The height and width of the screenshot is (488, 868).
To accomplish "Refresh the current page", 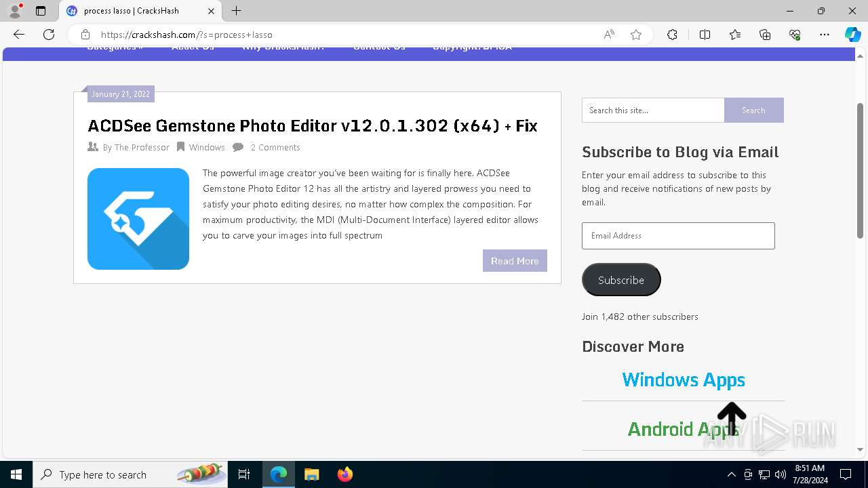I will pyautogui.click(x=49, y=35).
